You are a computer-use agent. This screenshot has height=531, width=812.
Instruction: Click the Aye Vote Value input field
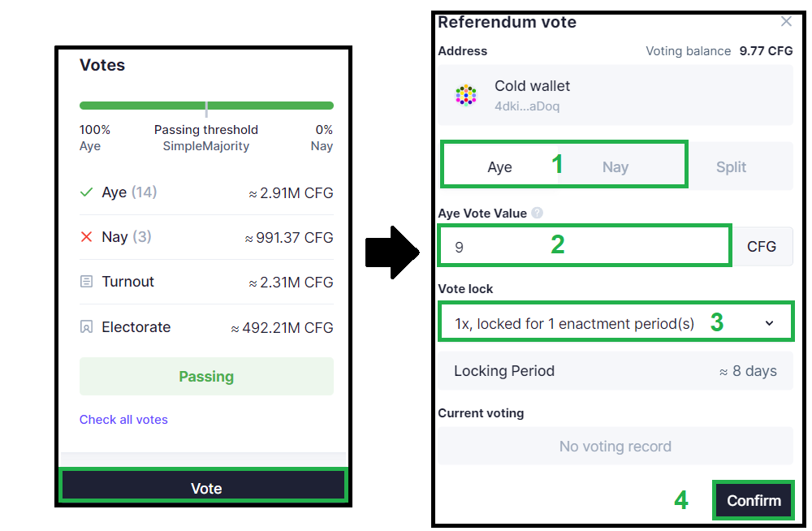585,246
